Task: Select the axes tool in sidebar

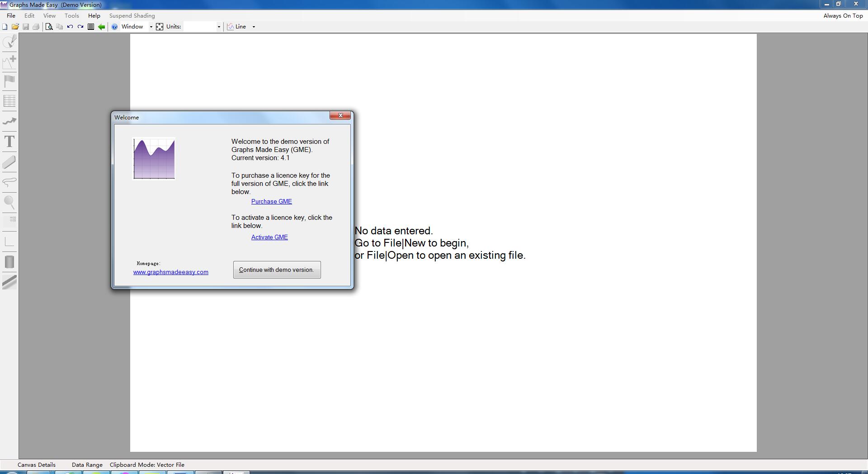Action: pos(9,242)
